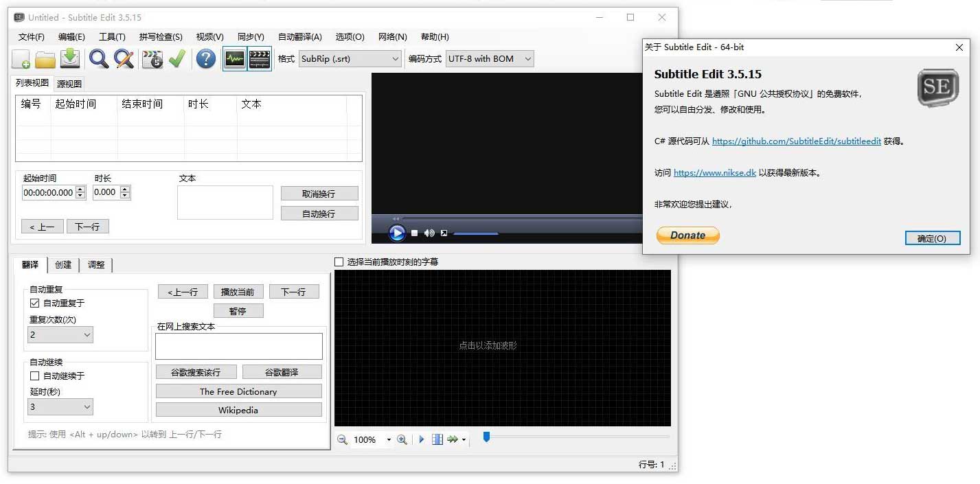Image resolution: width=980 pixels, height=484 pixels.
Task: Open the 编码方式 UTF-8 with BOM dropdown
Action: pyautogui.click(x=490, y=59)
